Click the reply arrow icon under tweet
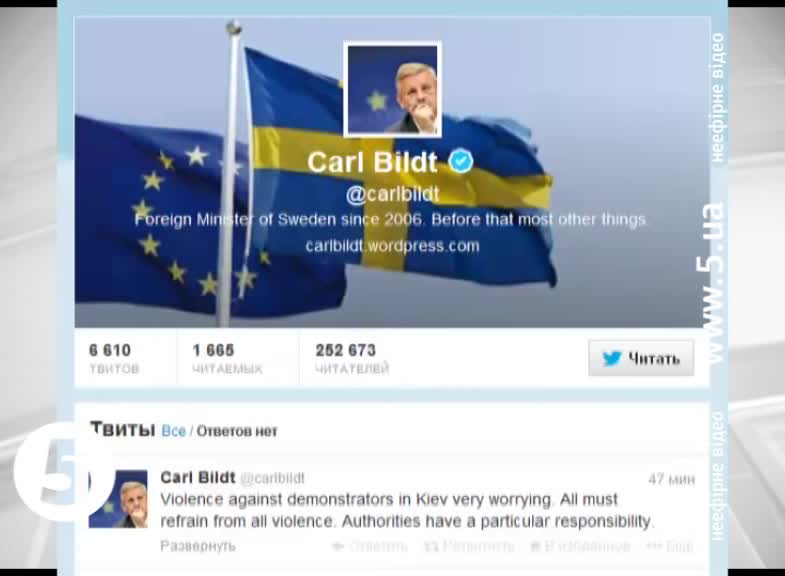 [x=338, y=546]
